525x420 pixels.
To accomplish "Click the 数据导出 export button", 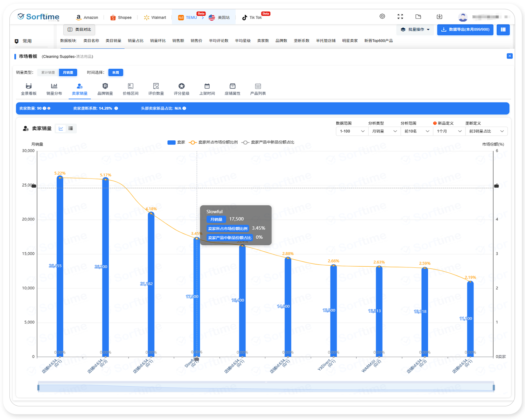I will coord(465,30).
